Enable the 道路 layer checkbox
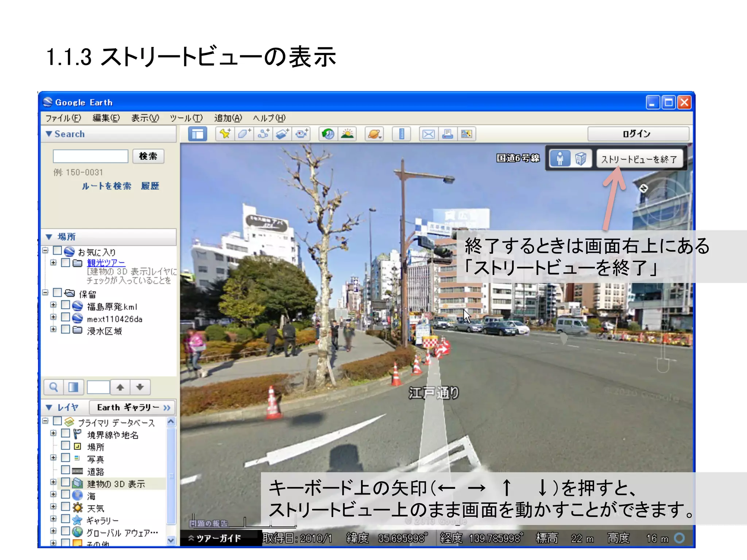This screenshot has height=560, width=747. [x=66, y=470]
